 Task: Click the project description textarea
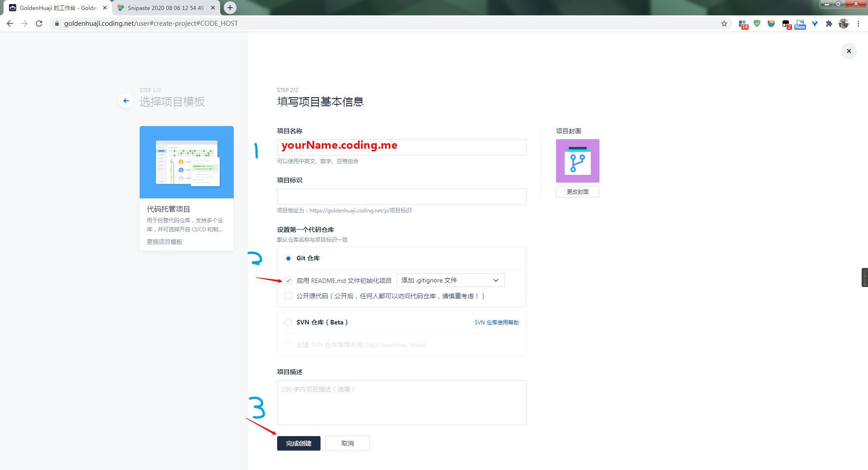(401, 403)
